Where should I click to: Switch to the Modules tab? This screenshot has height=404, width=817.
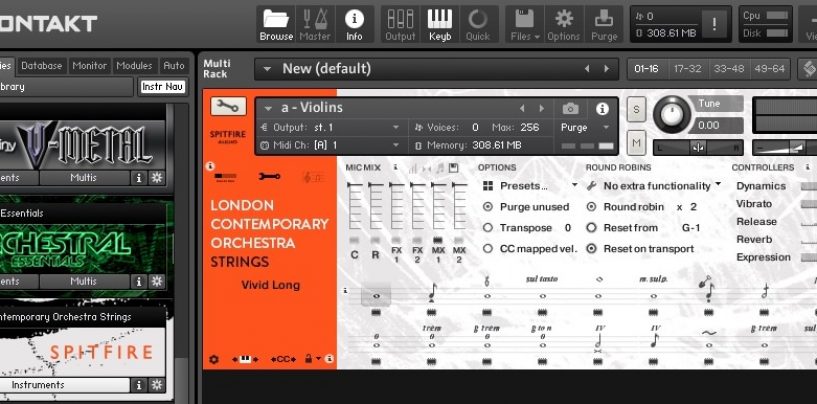point(134,66)
